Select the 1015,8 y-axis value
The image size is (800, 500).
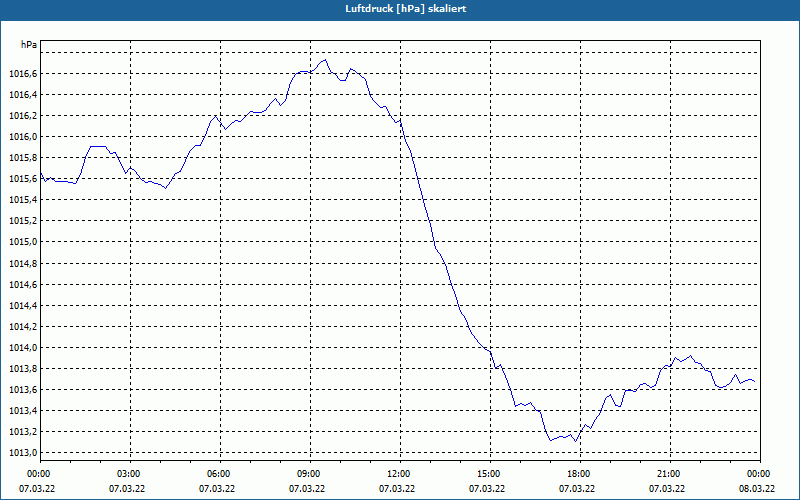(23, 158)
